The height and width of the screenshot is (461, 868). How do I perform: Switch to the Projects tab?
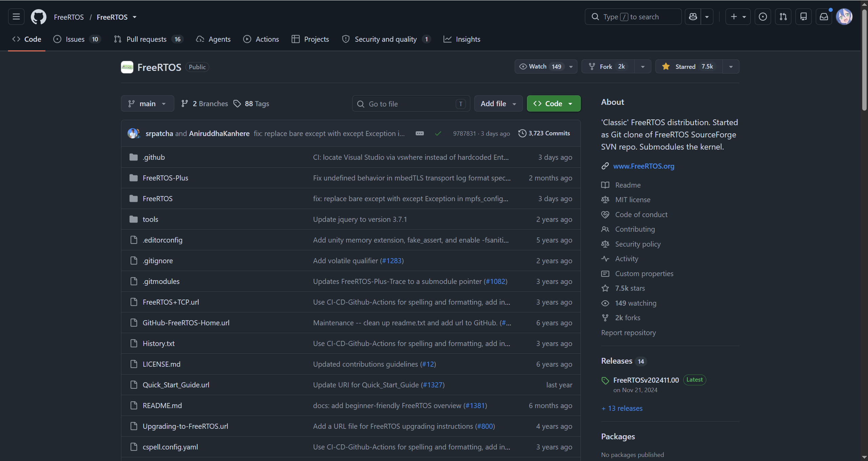click(x=310, y=39)
